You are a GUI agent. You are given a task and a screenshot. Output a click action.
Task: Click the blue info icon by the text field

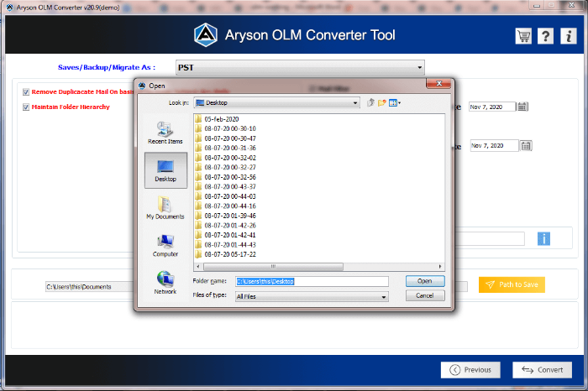pos(543,238)
